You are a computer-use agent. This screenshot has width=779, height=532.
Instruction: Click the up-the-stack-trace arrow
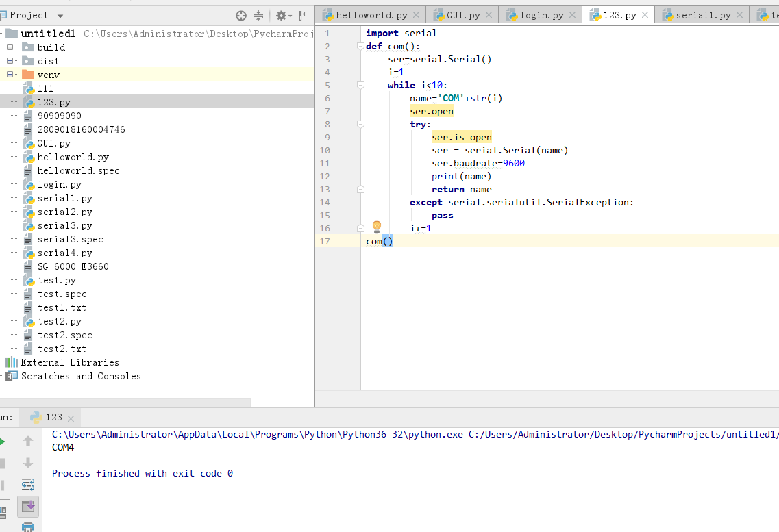[28, 442]
